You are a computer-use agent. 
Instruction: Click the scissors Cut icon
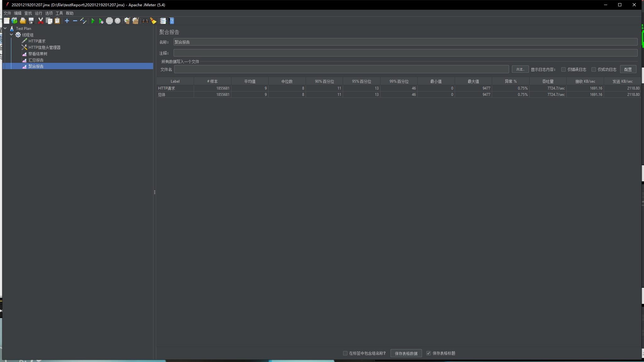(41, 21)
